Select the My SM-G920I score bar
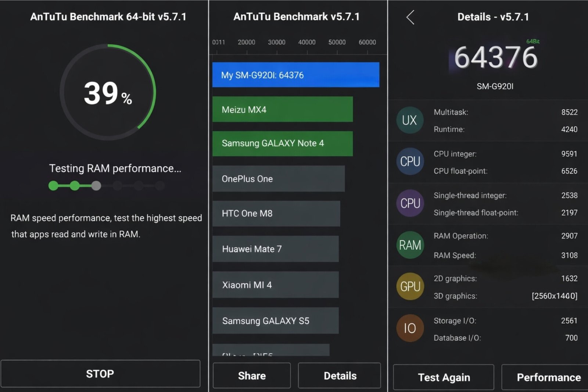588x392 pixels. click(x=296, y=75)
